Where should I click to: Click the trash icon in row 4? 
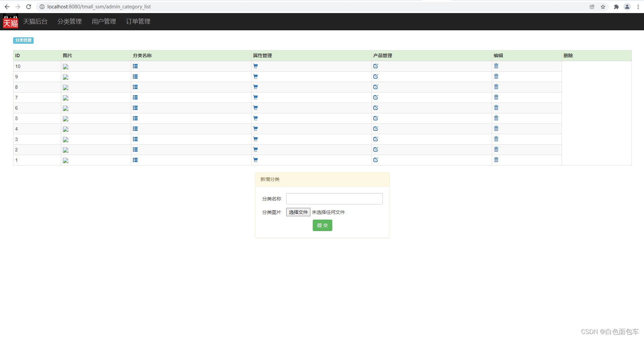coord(496,128)
